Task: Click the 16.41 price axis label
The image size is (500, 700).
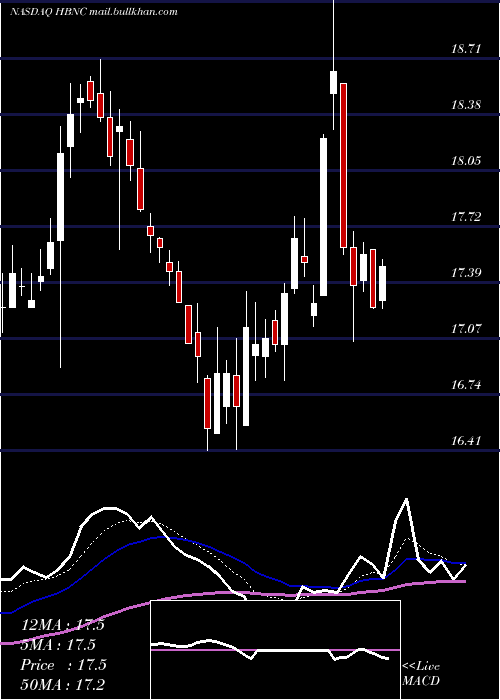Action: (467, 441)
